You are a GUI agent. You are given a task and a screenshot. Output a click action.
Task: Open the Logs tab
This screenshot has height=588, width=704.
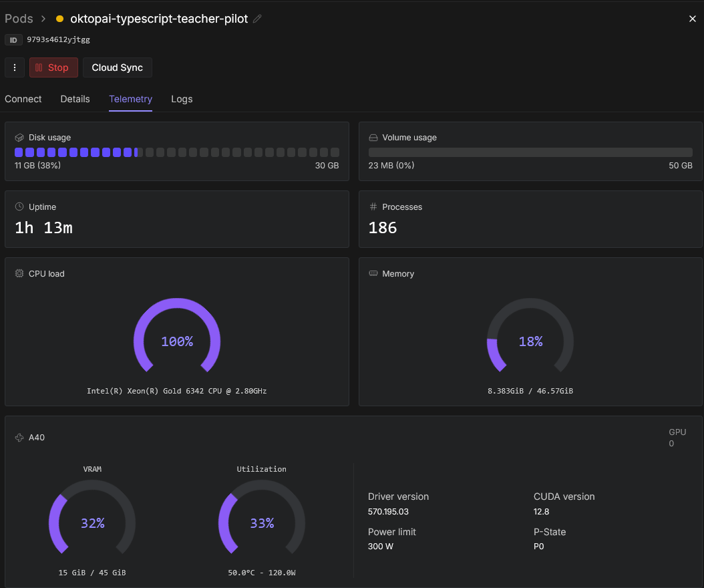coord(182,99)
